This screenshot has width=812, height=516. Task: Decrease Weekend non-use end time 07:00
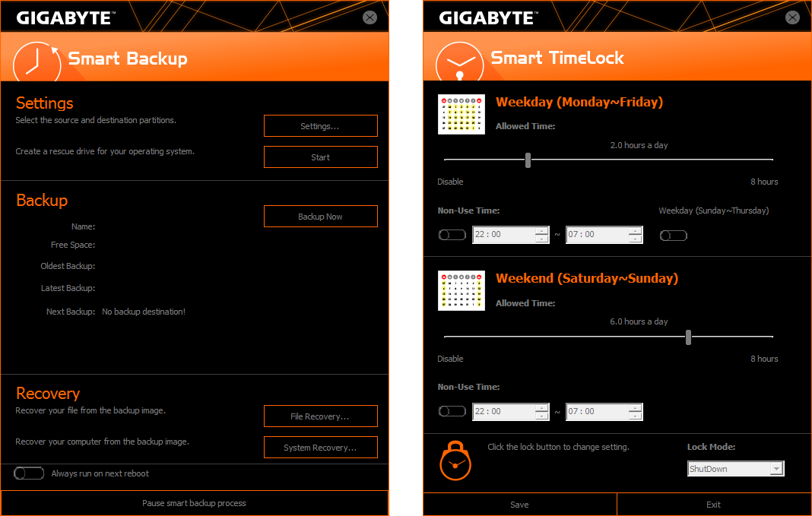636,416
